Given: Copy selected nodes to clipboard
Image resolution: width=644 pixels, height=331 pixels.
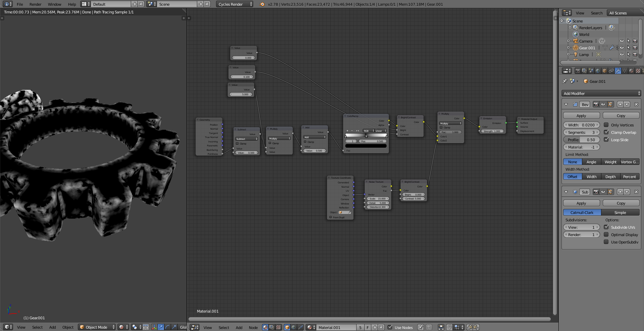Looking at the screenshot, I should (470, 327).
